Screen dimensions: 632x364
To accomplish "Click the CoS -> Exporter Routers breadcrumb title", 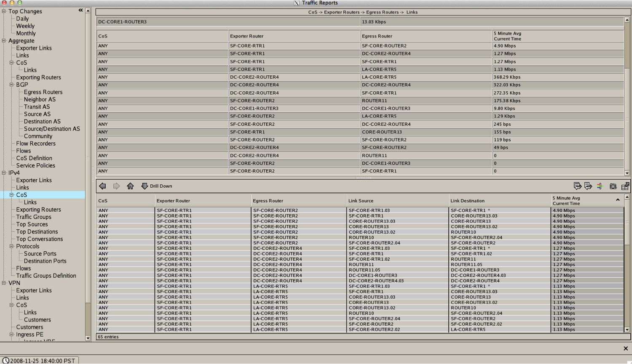I will [x=363, y=12].
